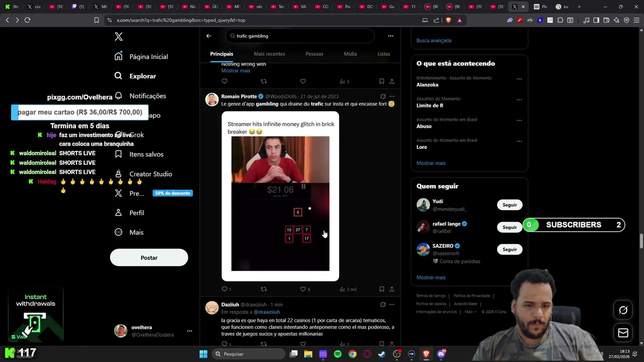The width and height of the screenshot is (644, 362).
Task: Follow Yudi with Seguir button
Action: pos(510,205)
